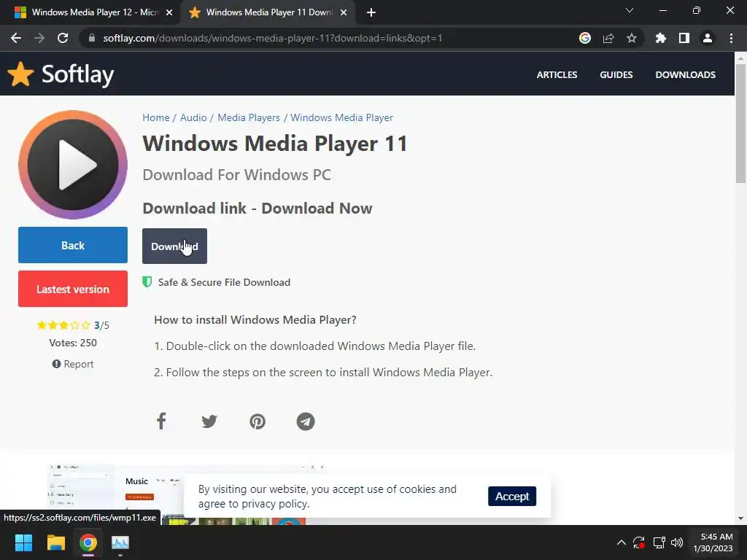The image size is (747, 560).
Task: Click the green shield beside Safe & Secure
Action: tap(147, 282)
